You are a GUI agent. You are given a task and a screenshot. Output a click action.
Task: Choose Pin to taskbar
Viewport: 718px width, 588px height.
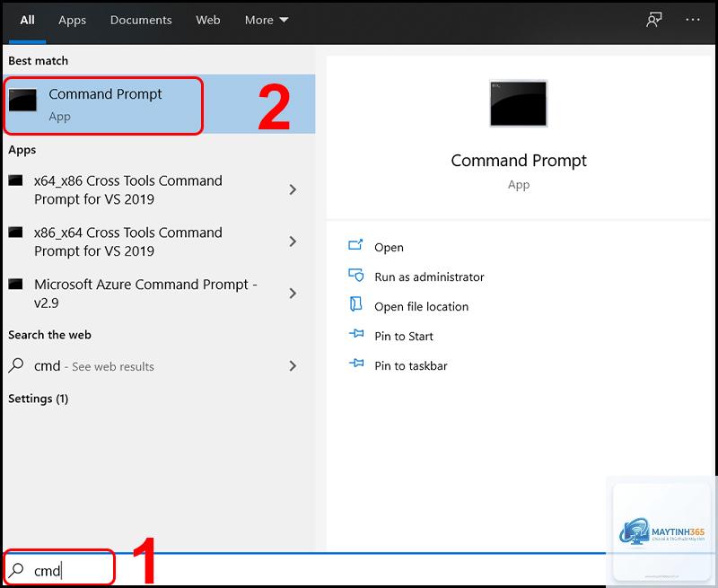(411, 366)
